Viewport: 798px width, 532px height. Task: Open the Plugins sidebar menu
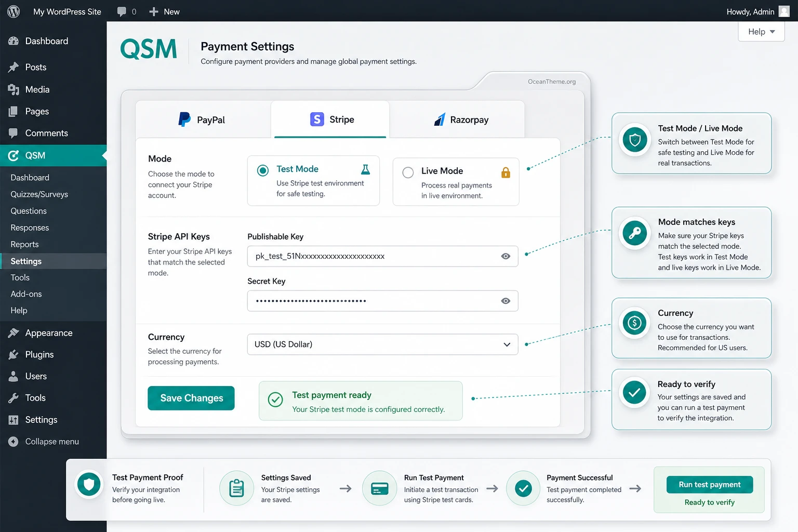[39, 354]
